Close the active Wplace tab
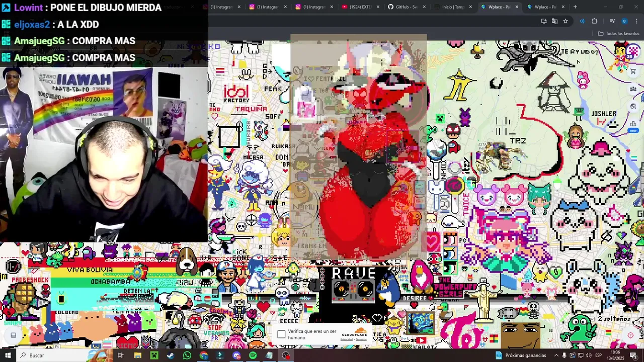644x362 pixels. tap(517, 7)
